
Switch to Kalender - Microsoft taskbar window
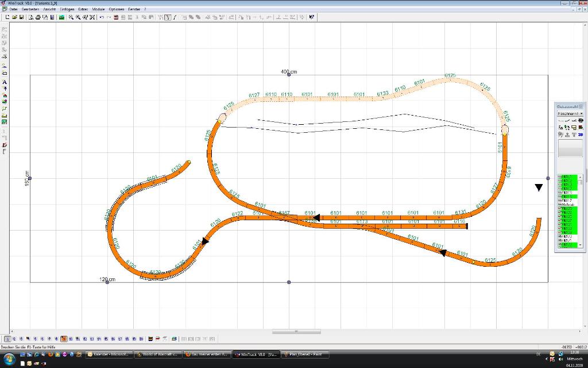[x=109, y=354]
